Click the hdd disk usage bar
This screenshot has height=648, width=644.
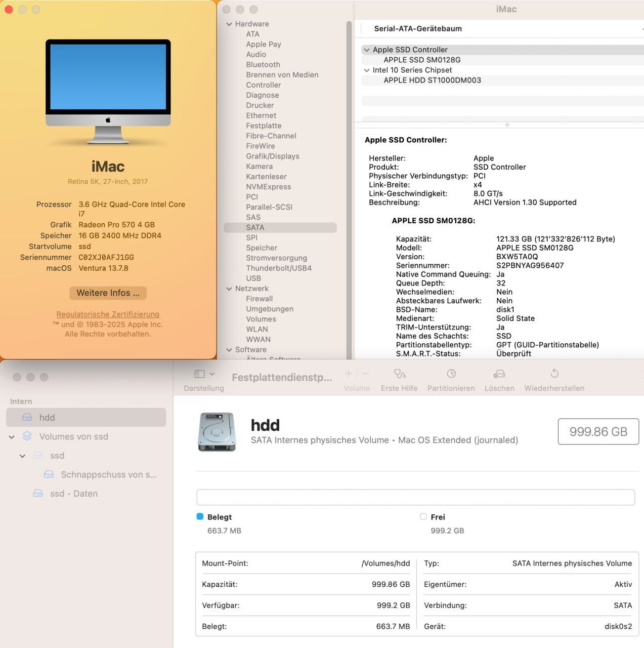[415, 497]
